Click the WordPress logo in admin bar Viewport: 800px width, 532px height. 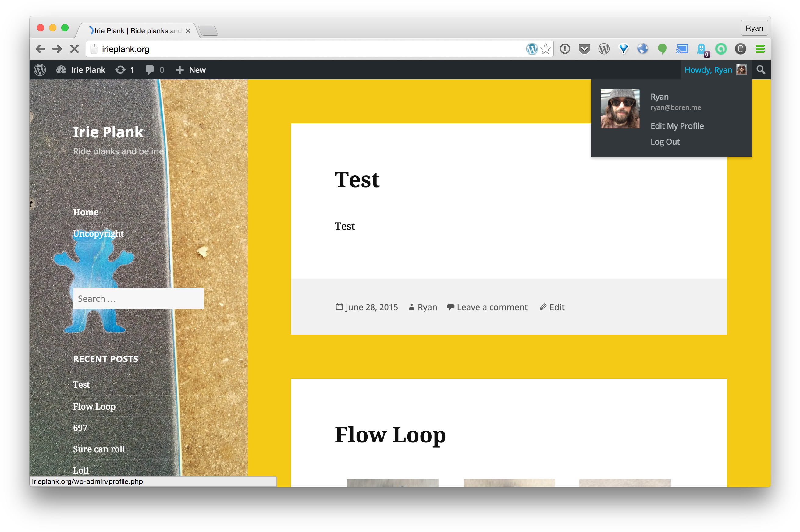coord(40,70)
